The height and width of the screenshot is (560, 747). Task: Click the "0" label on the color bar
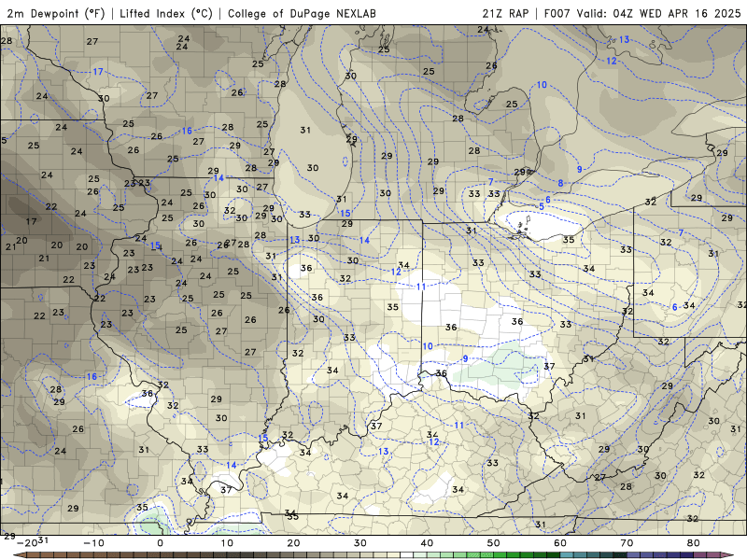pos(160,543)
